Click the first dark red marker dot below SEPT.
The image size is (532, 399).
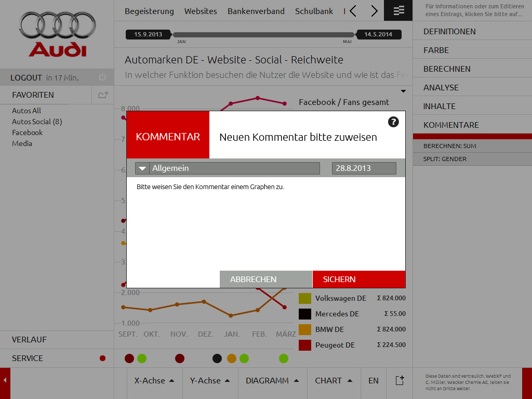click(129, 358)
